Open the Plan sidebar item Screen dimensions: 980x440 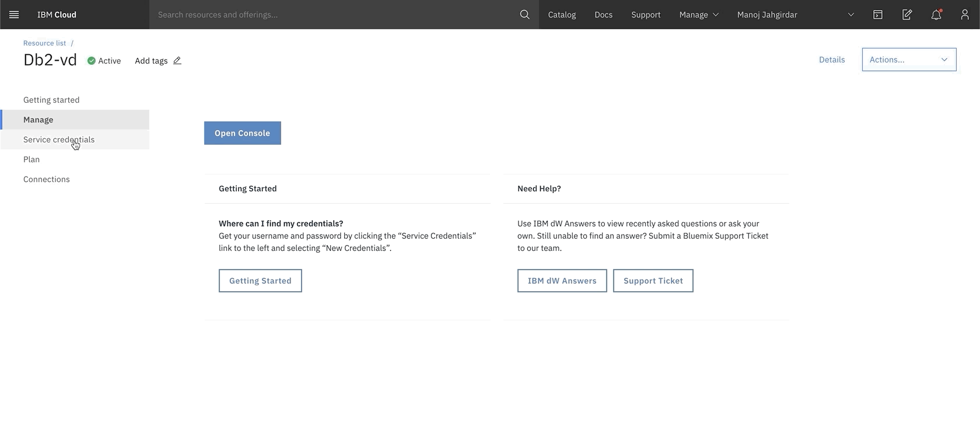(75, 159)
